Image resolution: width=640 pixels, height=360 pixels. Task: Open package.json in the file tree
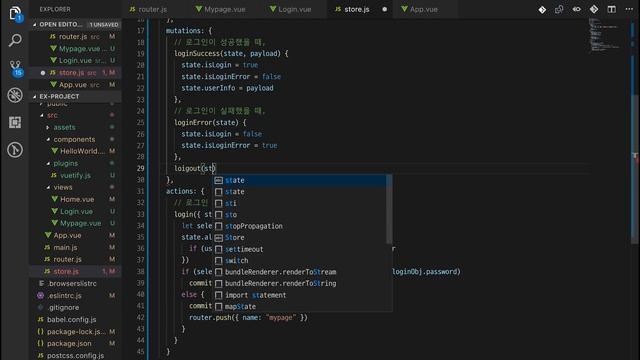coord(76,344)
